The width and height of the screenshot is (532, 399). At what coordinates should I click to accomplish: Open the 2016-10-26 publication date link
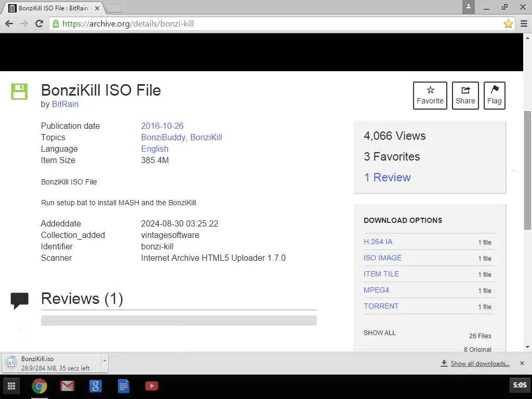tap(162, 126)
